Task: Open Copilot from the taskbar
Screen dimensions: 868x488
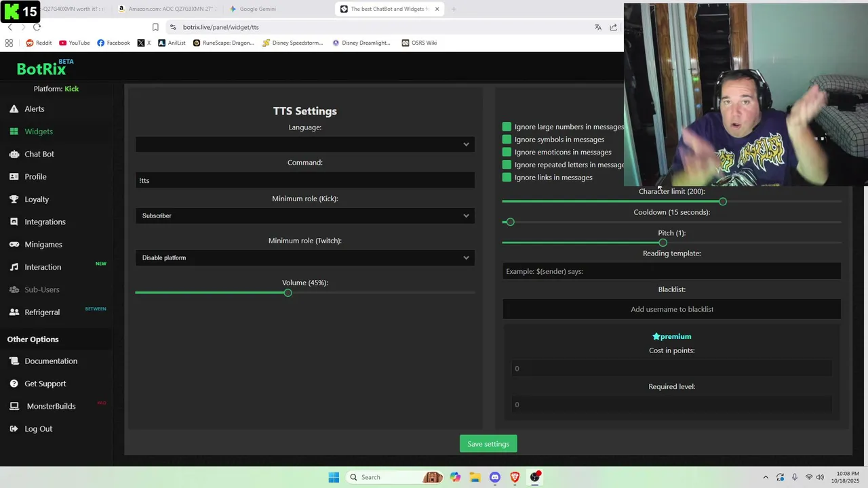Action: pyautogui.click(x=455, y=477)
